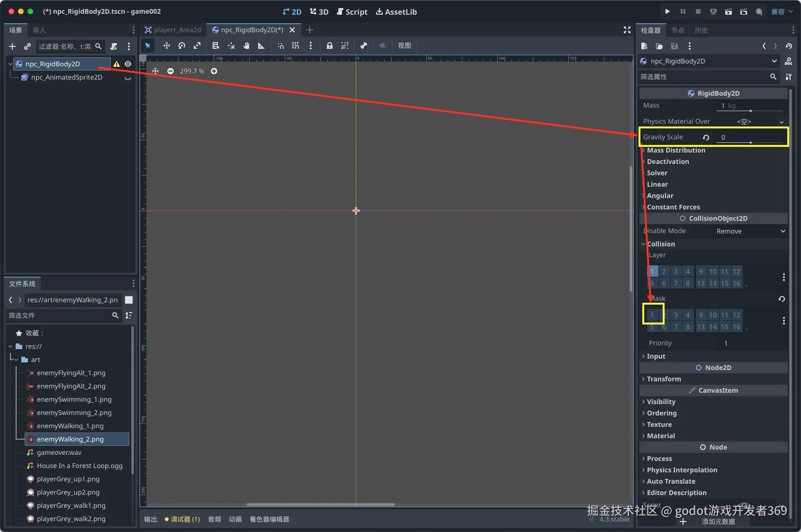Adjust the Mass value slider
Viewport: 801px width, 532px height.
[750, 111]
